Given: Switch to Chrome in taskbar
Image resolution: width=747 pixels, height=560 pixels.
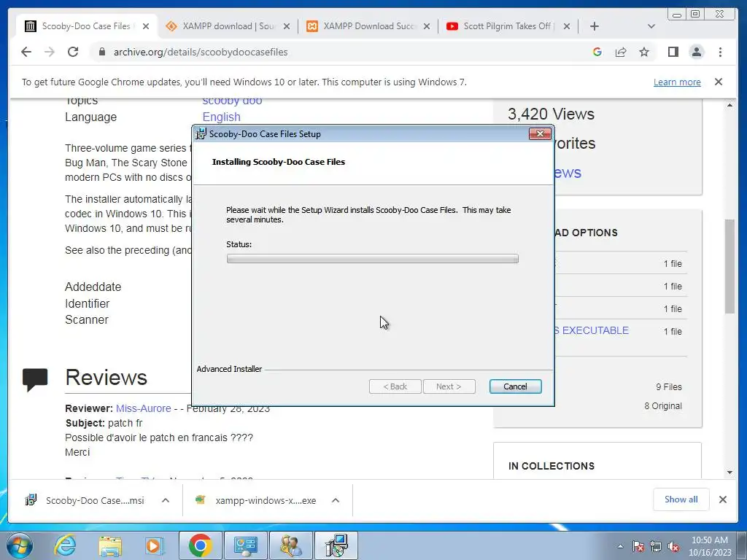Looking at the screenshot, I should pos(200,545).
